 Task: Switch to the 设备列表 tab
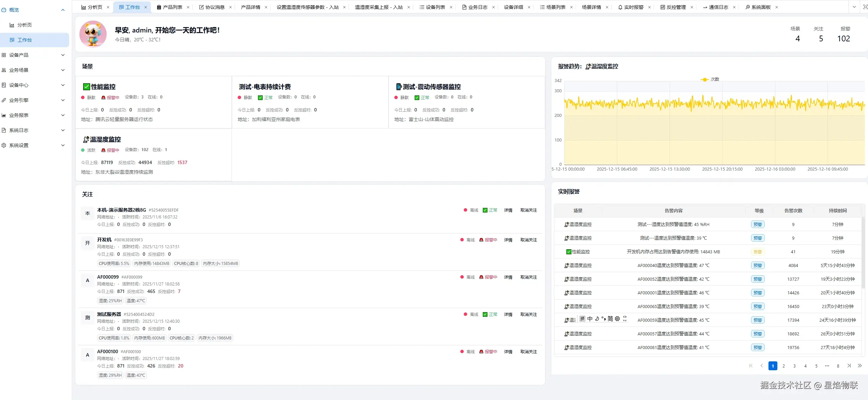(x=435, y=7)
